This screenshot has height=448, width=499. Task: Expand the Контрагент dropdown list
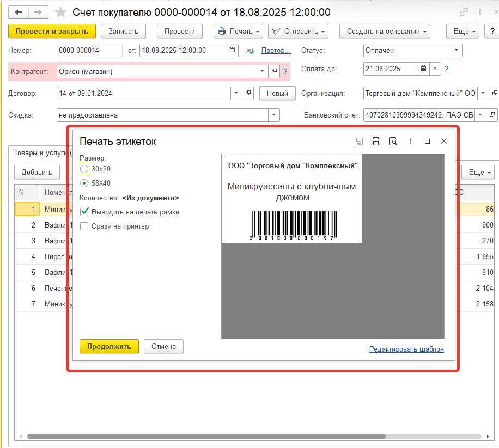[x=262, y=71]
